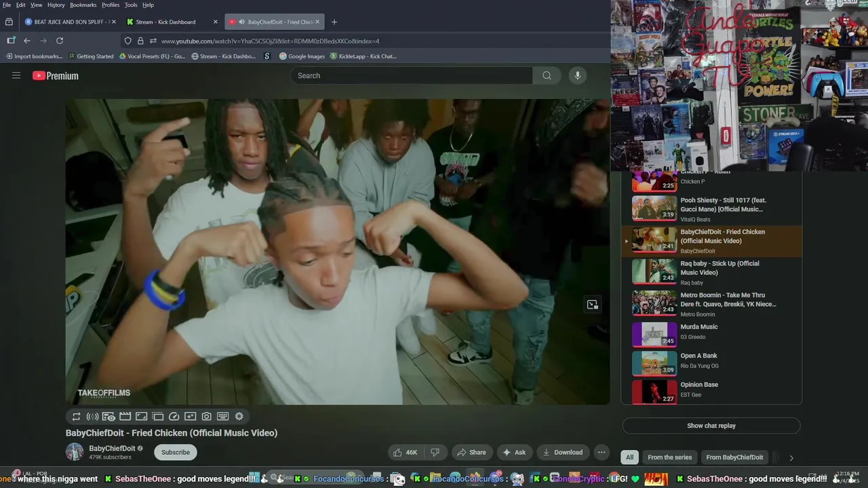The width and height of the screenshot is (868, 488).
Task: Mute the BabyChiefDoit tab via speaker icon
Action: 242,22
